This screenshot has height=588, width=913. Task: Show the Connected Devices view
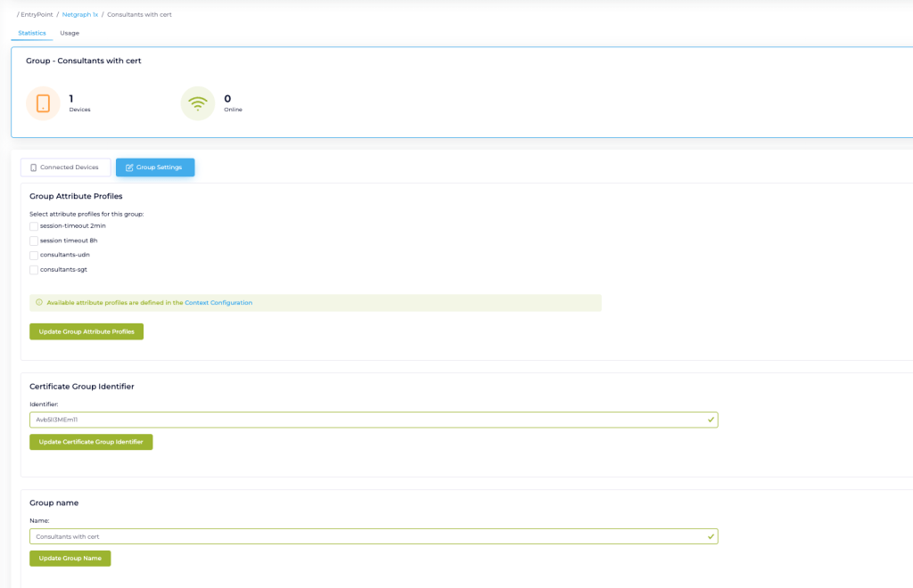(x=65, y=167)
